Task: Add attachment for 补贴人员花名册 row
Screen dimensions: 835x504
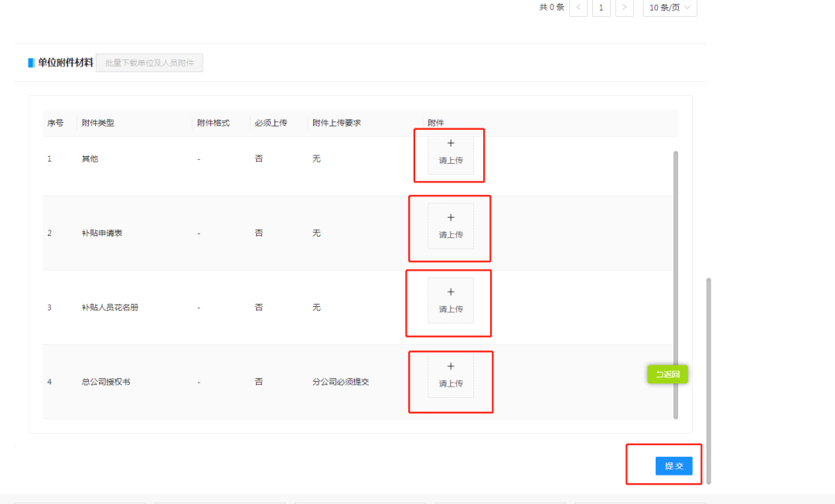Action: pos(451,300)
